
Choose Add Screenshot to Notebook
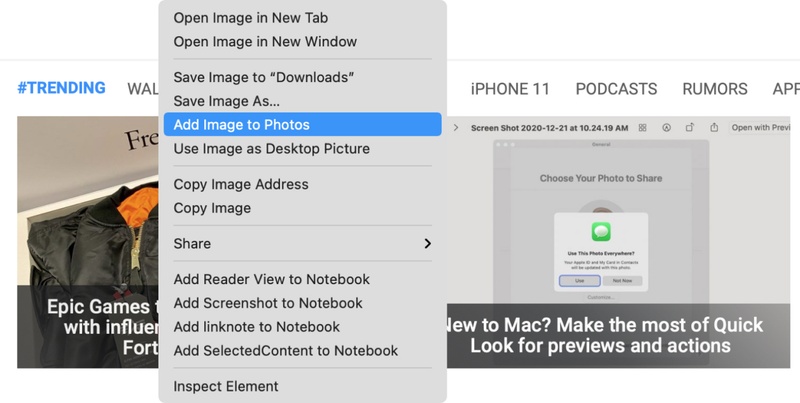303,303
